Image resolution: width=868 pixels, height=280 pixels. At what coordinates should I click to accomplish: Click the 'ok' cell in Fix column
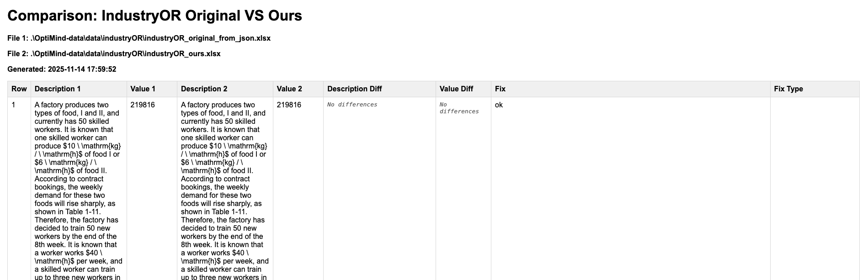coord(499,105)
